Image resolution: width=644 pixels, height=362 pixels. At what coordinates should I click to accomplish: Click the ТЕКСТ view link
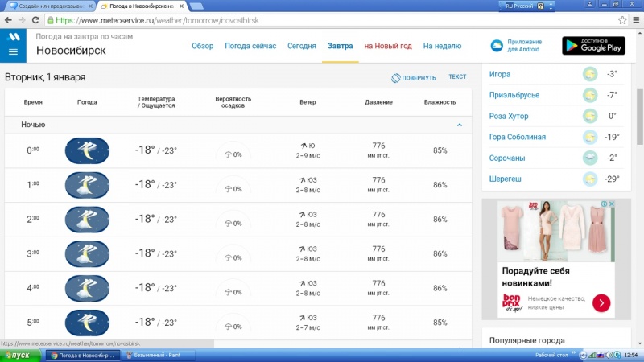(457, 77)
